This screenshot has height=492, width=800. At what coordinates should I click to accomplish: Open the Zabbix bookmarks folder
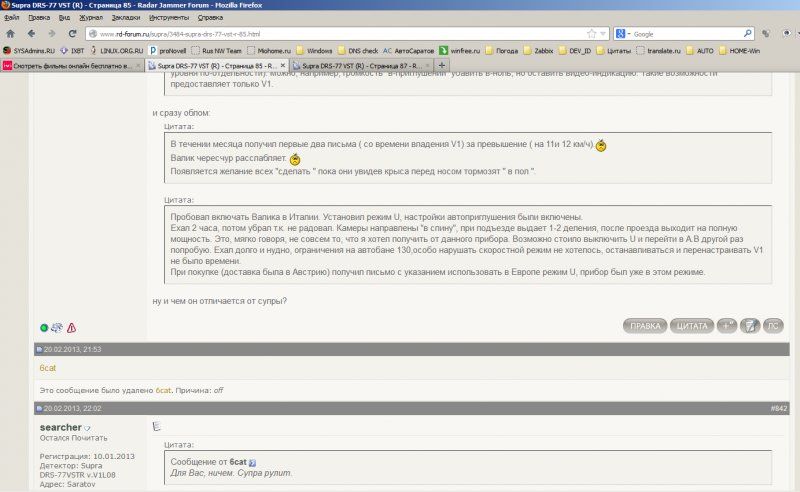click(x=538, y=51)
